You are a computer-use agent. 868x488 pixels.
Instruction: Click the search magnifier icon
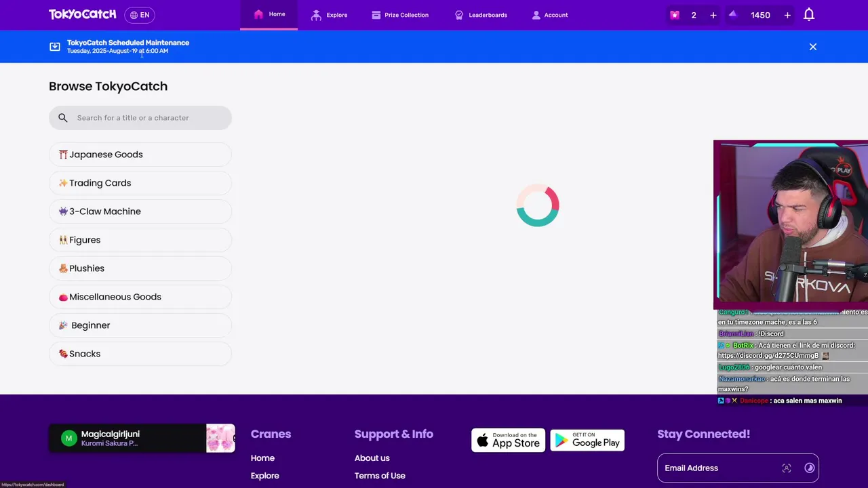tap(63, 118)
